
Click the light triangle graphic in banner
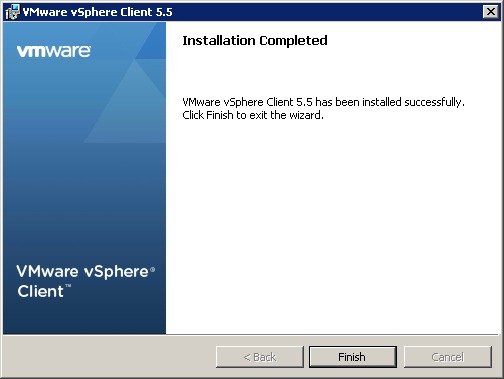[128, 103]
